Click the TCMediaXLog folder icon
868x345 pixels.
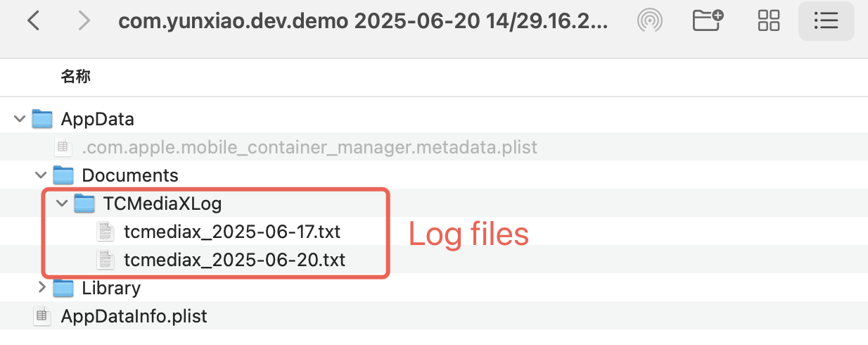(x=85, y=204)
